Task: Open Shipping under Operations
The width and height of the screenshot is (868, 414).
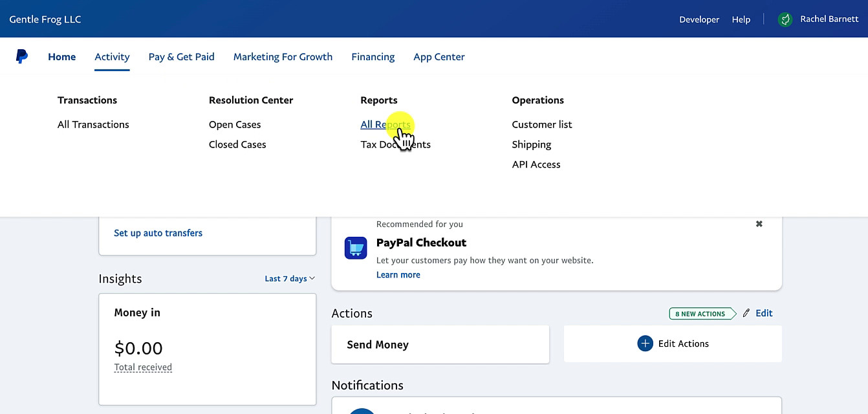Action: [532, 144]
